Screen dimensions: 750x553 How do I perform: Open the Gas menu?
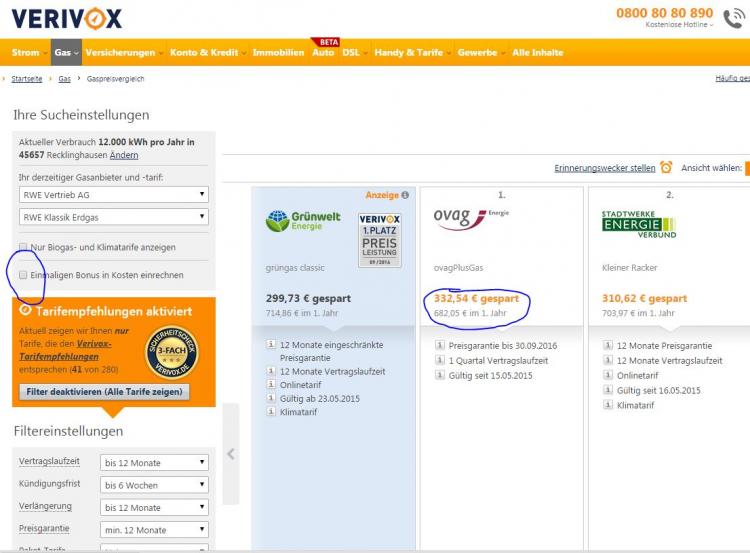pyautogui.click(x=66, y=52)
